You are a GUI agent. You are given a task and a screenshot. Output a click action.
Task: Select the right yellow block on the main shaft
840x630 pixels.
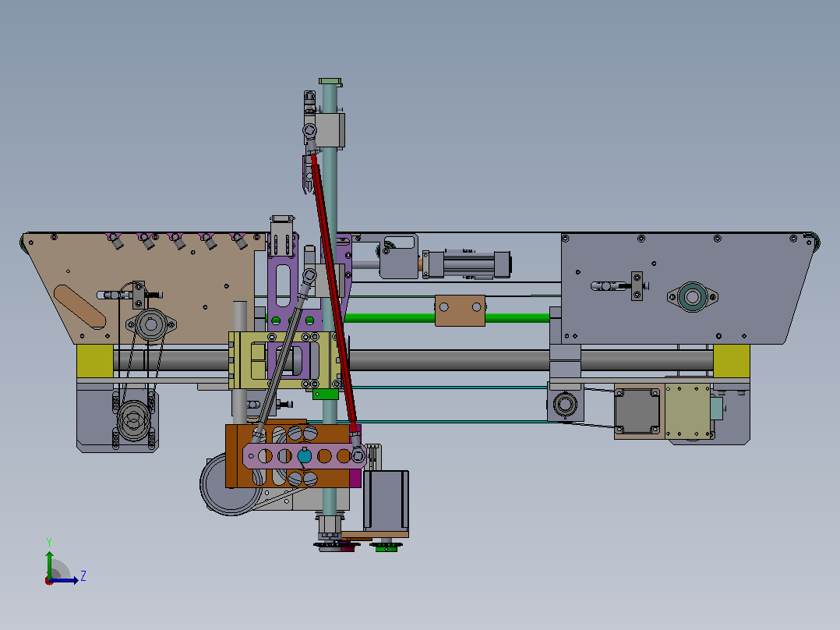pos(731,361)
